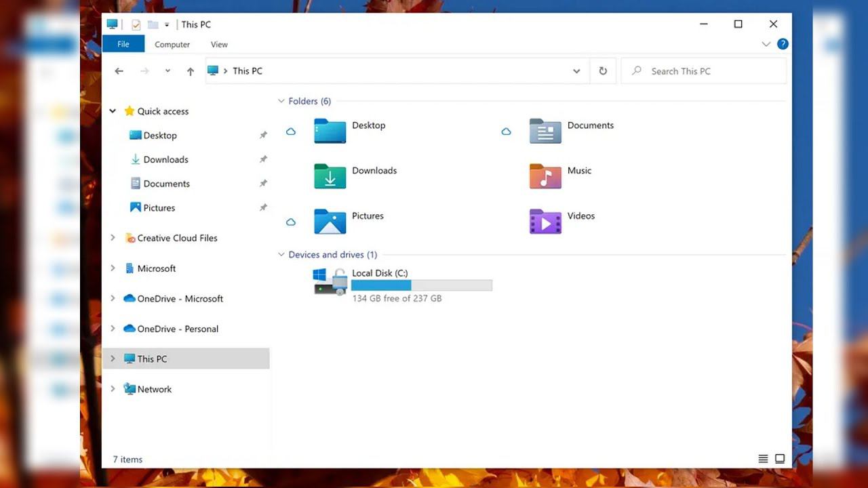
Task: Open the File tab
Action: 123,44
